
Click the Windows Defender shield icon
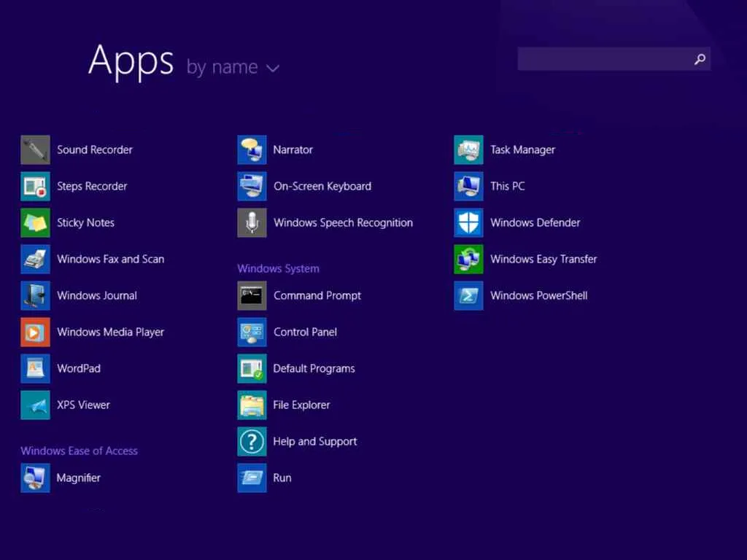coord(469,222)
